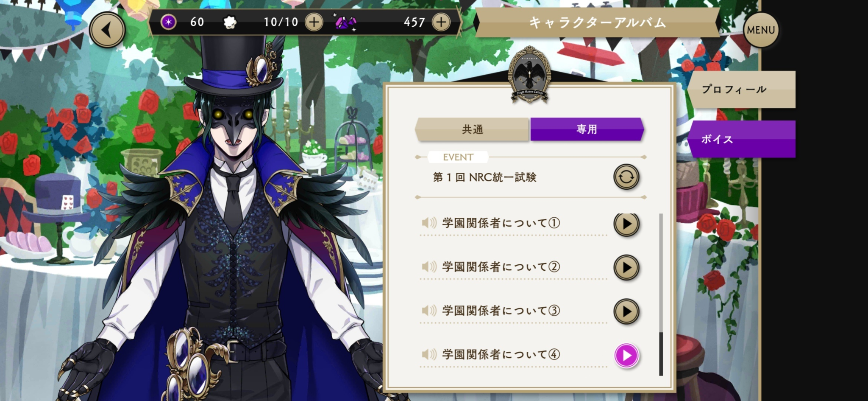
Task: Play voice 学園関係者について②
Action: point(626,267)
